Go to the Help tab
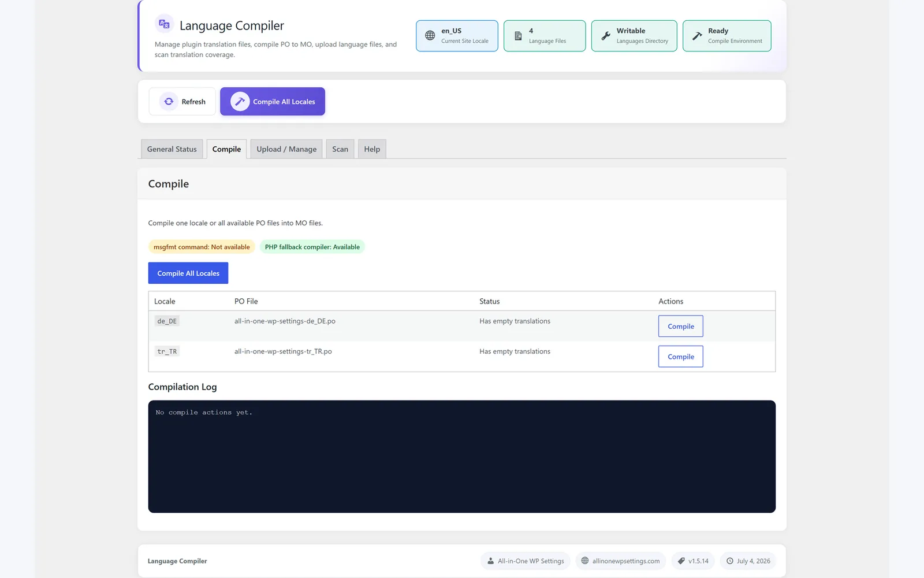The image size is (924, 578). [372, 149]
